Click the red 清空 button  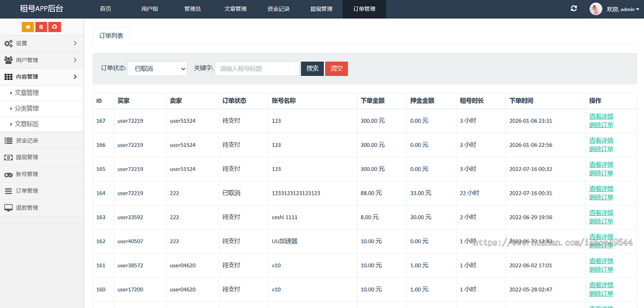pos(336,69)
